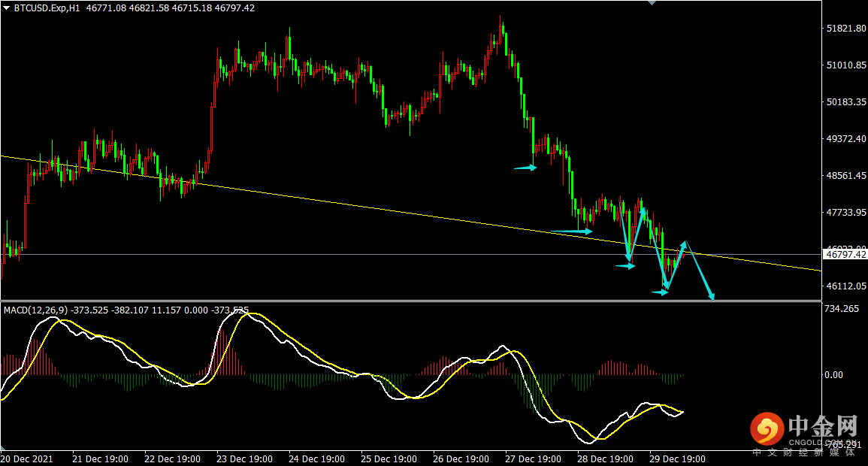The height and width of the screenshot is (466, 868).
Task: Select the lowest small cyan arrow near 46112
Action: [x=660, y=292]
